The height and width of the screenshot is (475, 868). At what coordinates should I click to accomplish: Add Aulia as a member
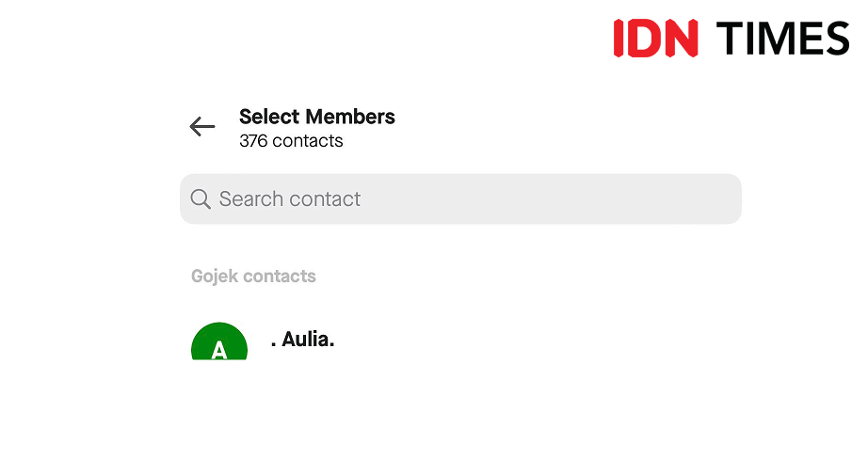(303, 340)
